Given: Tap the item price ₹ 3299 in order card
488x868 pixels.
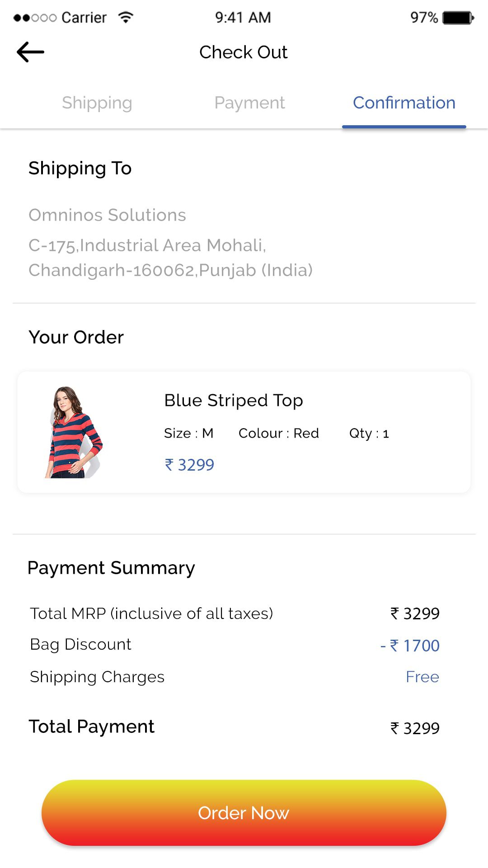Looking at the screenshot, I should point(189,465).
